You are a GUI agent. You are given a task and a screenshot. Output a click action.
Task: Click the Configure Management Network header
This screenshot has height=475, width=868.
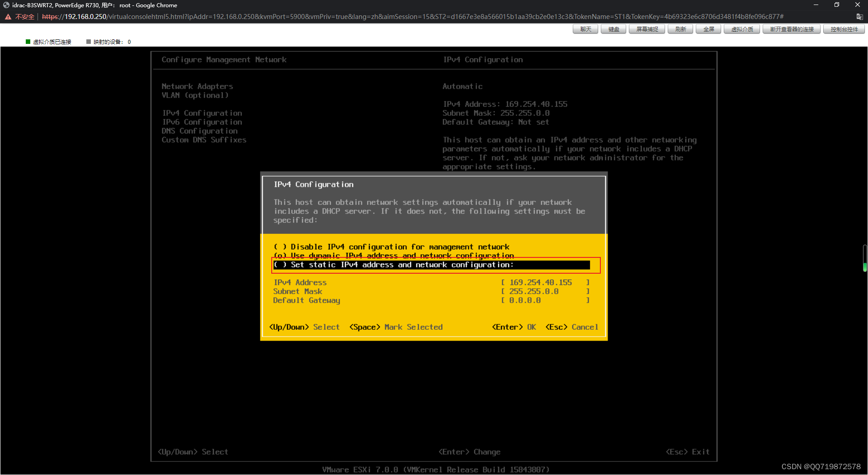tap(224, 60)
